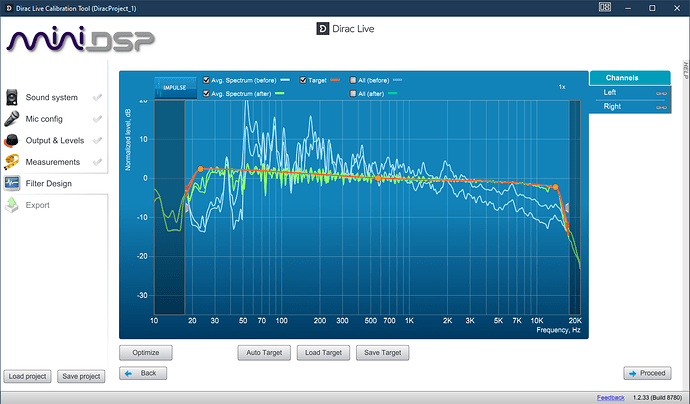Screen dimensions: 690x404
Task: Open the Export step
Action: click(x=37, y=205)
